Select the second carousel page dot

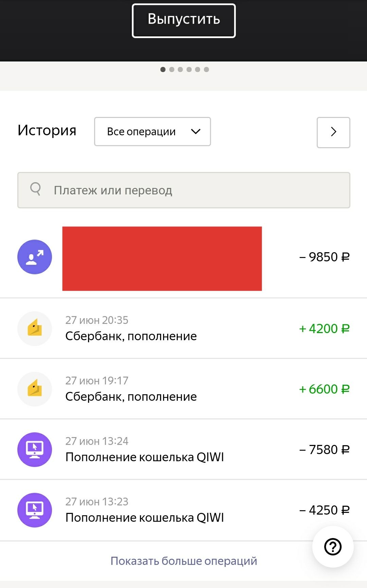[x=172, y=70]
